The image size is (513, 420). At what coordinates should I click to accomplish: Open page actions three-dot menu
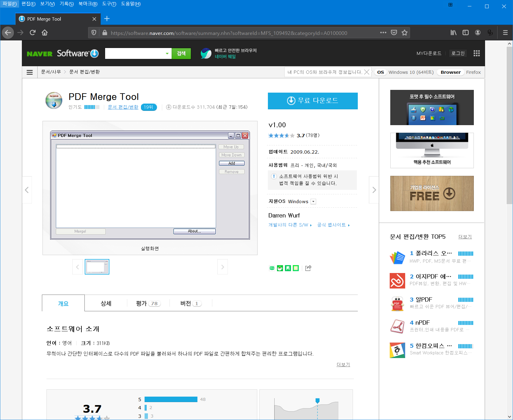[383, 32]
